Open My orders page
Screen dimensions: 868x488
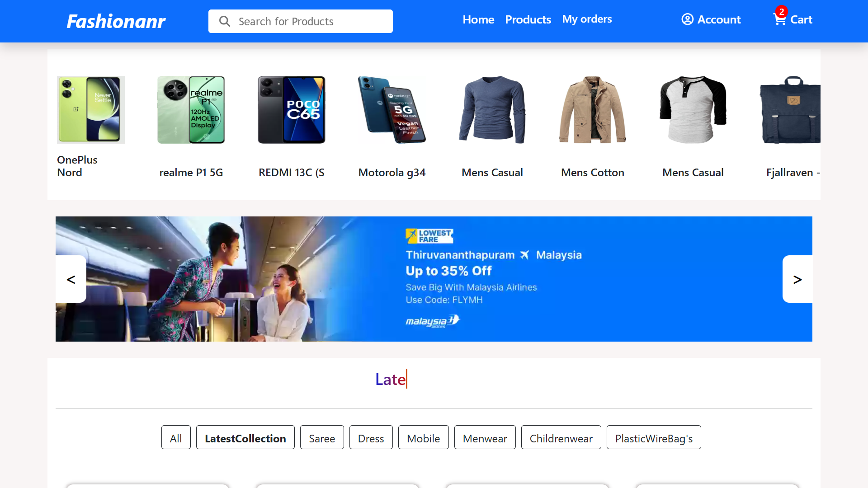586,19
